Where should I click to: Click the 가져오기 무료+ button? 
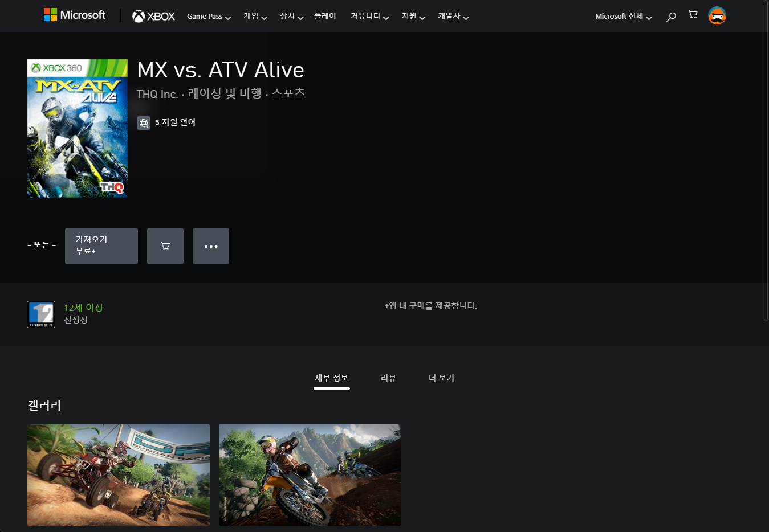(101, 246)
